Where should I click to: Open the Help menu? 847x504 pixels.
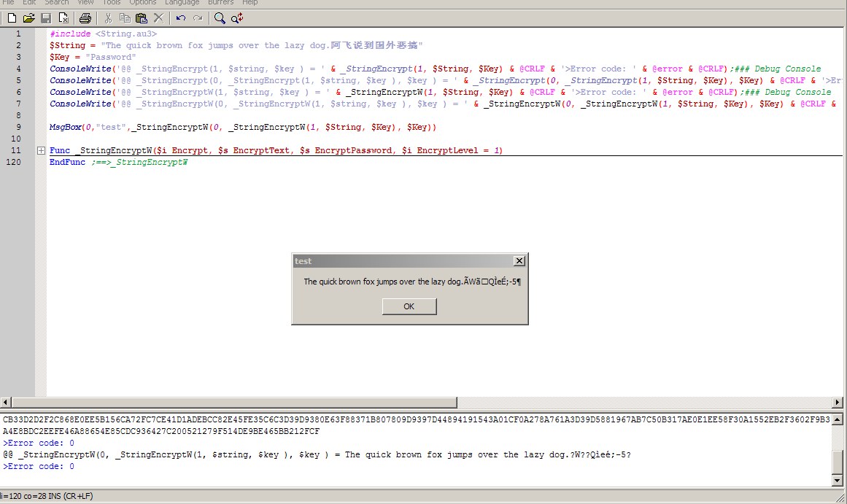(250, 3)
